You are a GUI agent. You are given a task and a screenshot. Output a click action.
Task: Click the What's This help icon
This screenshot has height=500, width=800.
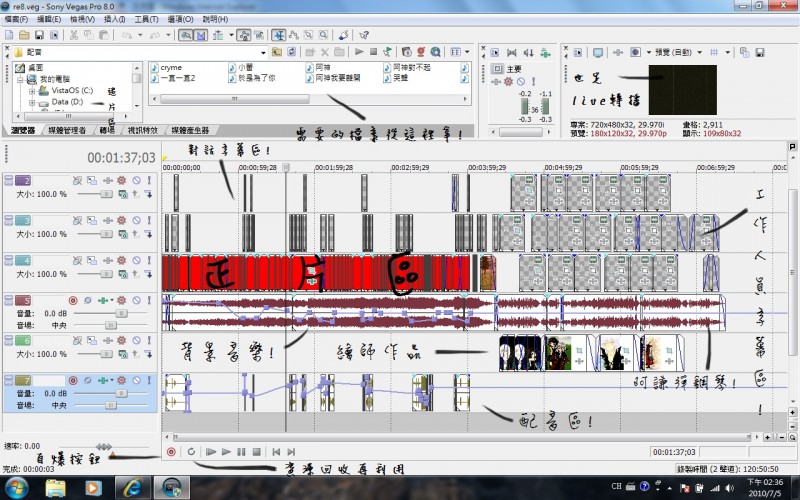tap(364, 35)
